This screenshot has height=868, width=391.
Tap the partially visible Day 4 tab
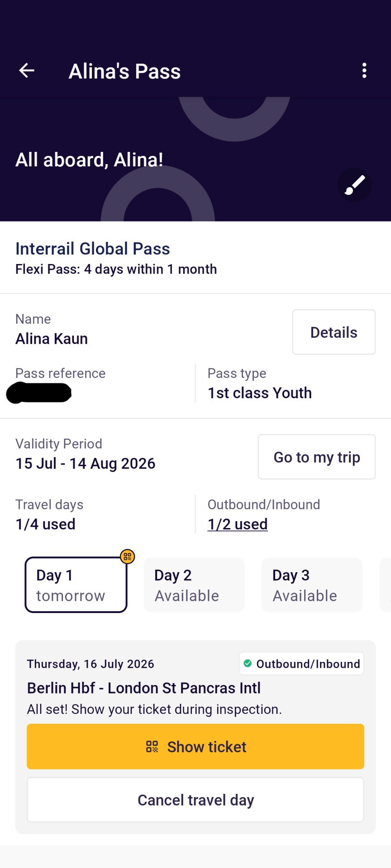click(386, 585)
